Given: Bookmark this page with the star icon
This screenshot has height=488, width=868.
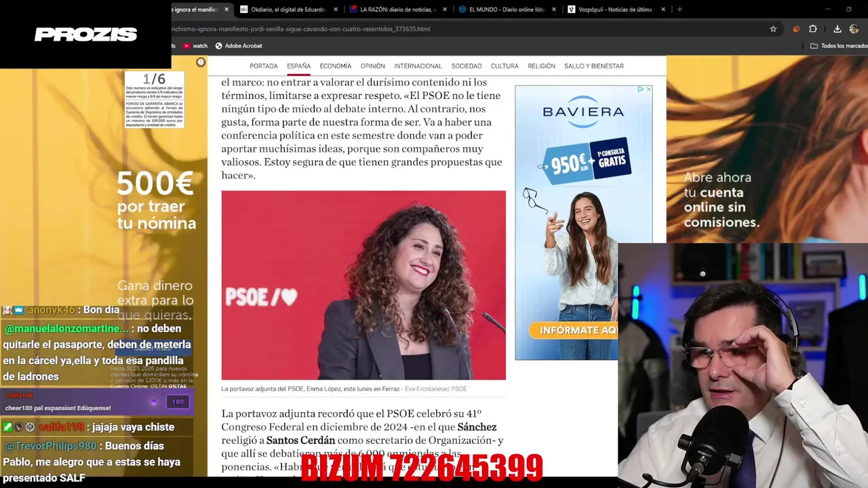Looking at the screenshot, I should click(x=773, y=29).
